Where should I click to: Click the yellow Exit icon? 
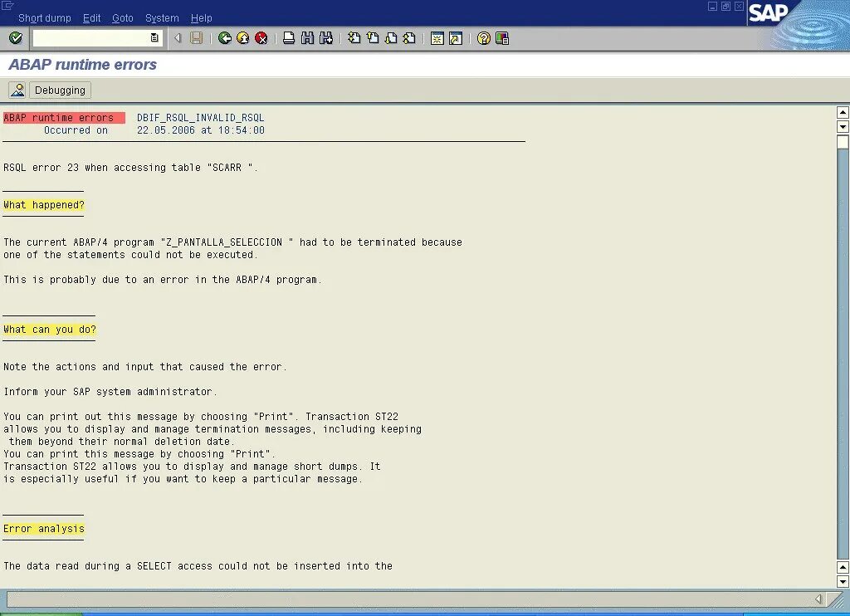coord(243,38)
